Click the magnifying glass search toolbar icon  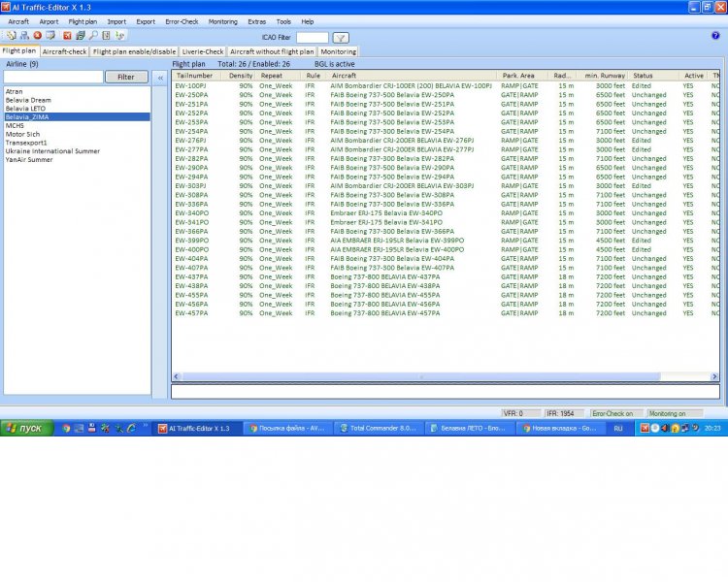93,35
